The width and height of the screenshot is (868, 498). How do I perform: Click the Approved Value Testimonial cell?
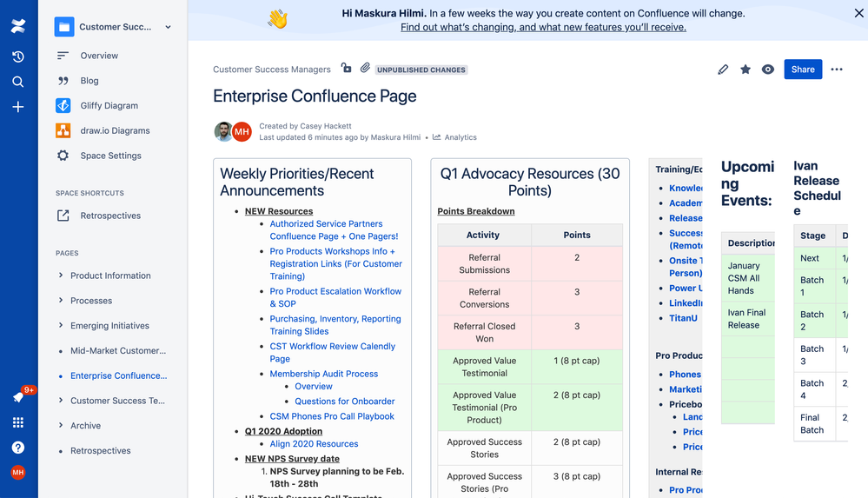point(484,367)
